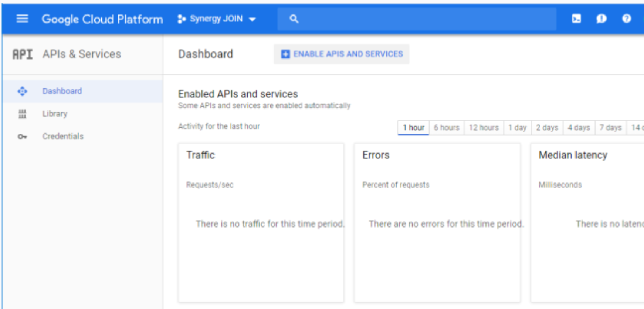Click the search magnifier icon
The image size is (644, 309).
click(x=294, y=19)
